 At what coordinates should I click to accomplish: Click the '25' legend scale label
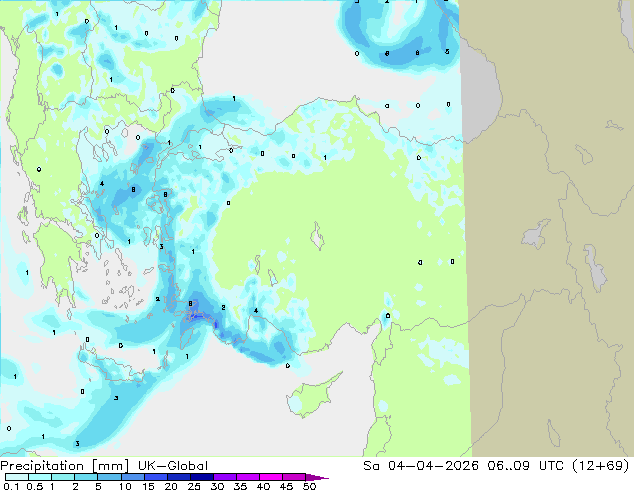(194, 486)
